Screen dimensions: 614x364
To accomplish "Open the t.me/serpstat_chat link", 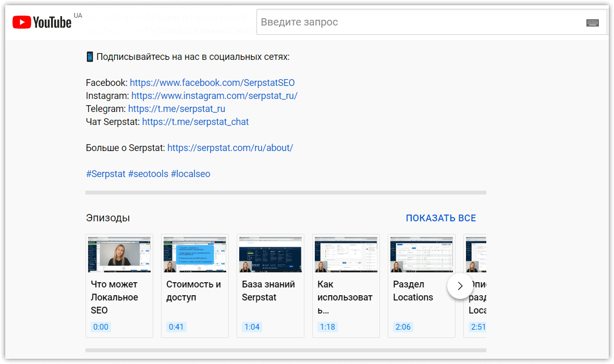I will point(195,122).
